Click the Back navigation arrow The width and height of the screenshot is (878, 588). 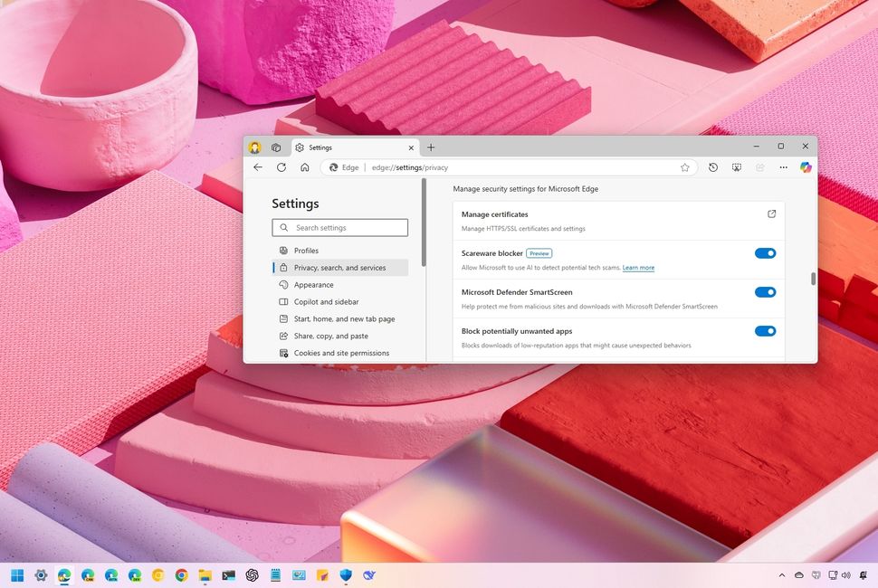tap(258, 167)
